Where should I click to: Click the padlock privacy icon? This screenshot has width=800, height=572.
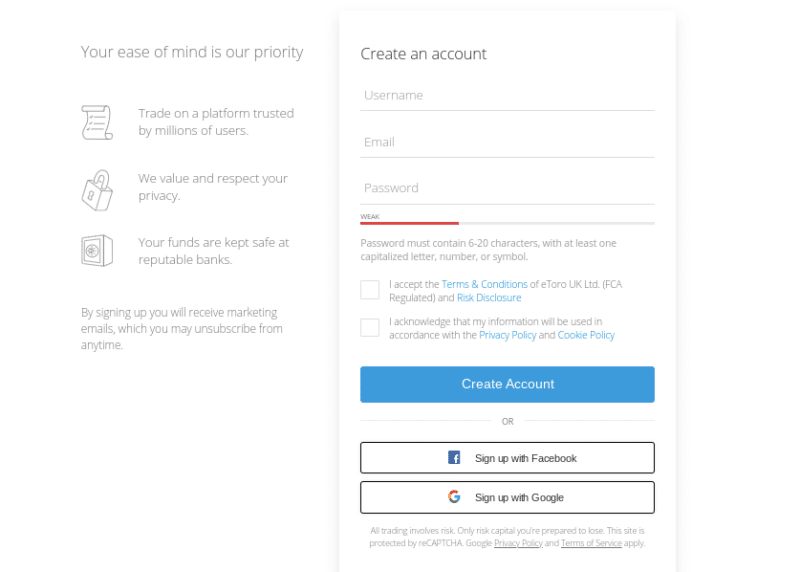click(x=97, y=190)
